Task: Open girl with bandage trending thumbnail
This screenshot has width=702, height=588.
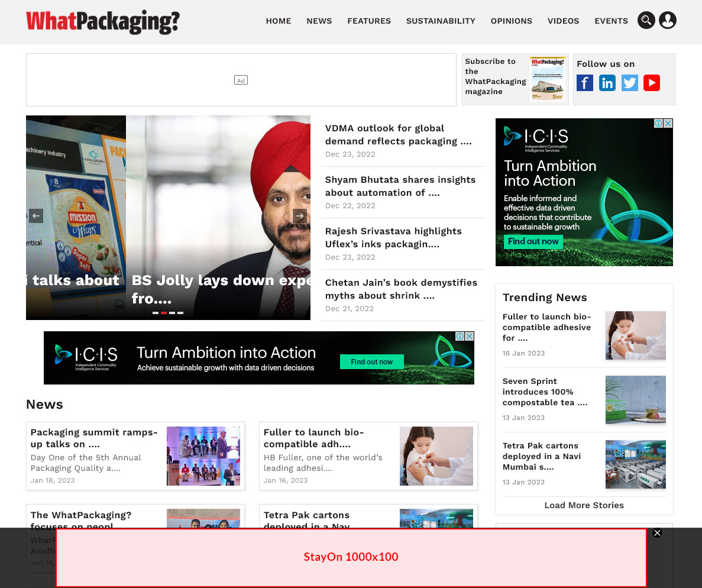Action: click(x=635, y=335)
